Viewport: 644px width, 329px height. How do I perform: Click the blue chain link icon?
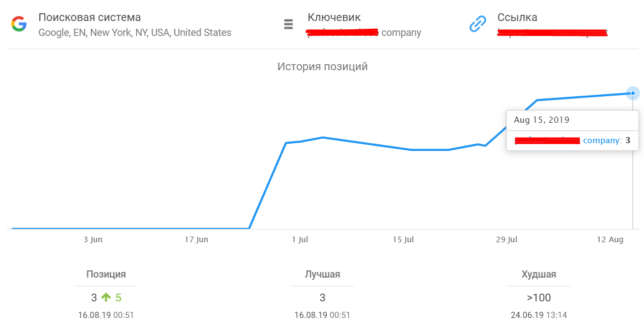point(477,24)
